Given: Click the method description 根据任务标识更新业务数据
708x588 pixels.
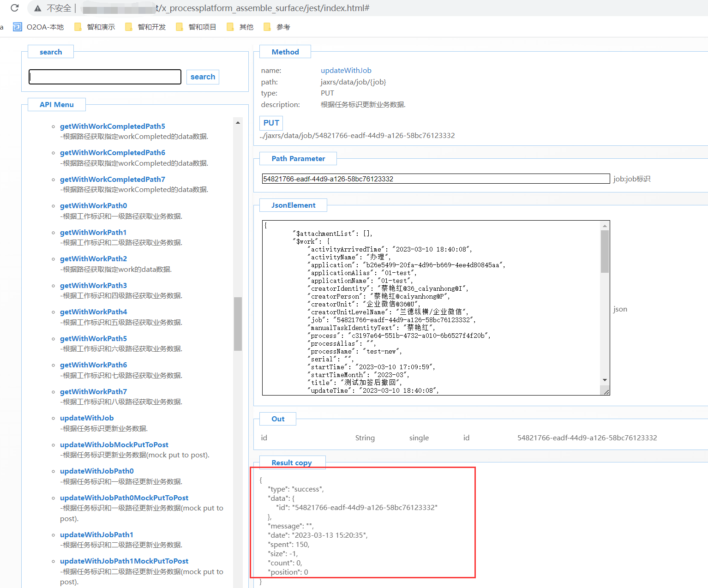Looking at the screenshot, I should coord(363,104).
